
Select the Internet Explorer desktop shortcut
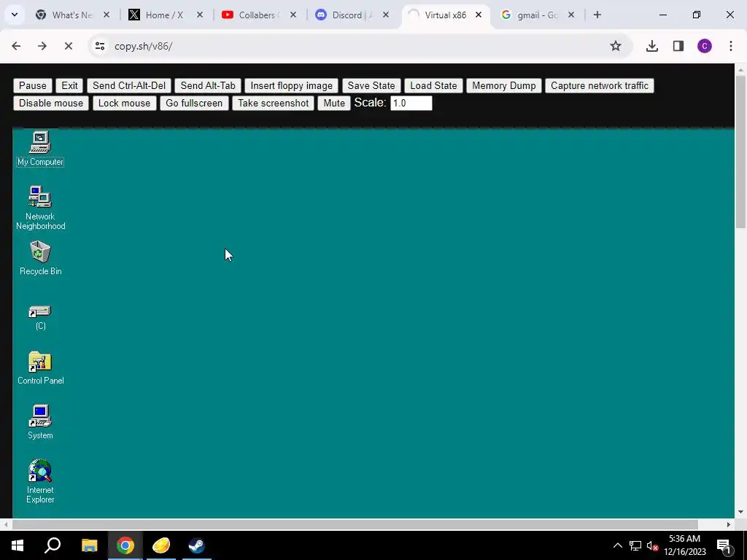coord(41,481)
